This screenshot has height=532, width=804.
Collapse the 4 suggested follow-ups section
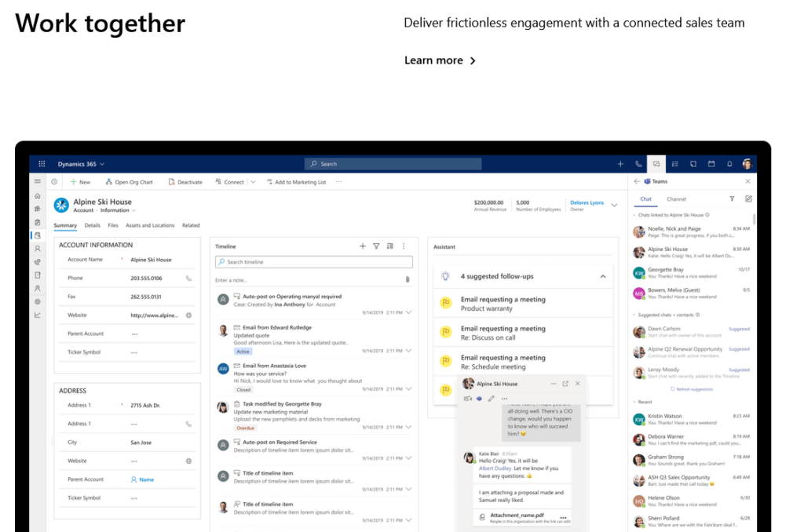(603, 276)
